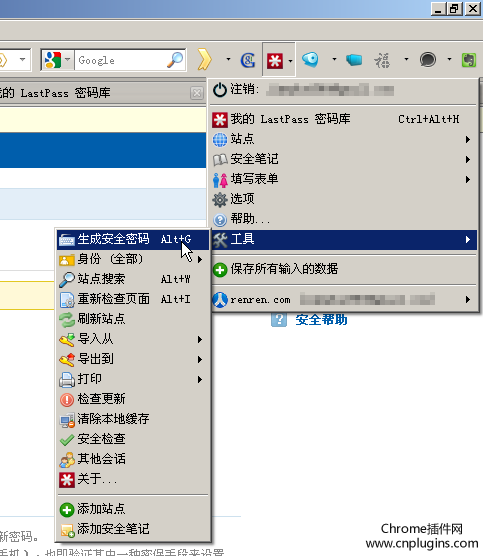
Task: Open dropdown arrow next to 福 icon
Action: 406,59
